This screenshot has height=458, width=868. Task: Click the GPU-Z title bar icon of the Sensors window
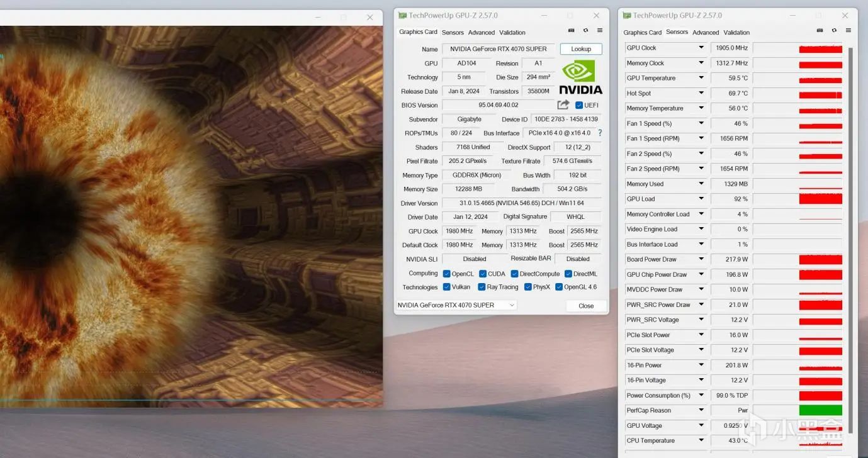626,16
